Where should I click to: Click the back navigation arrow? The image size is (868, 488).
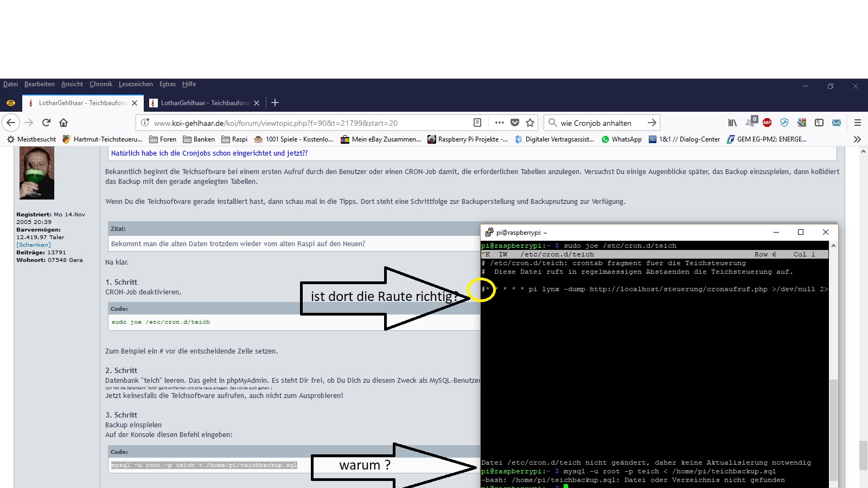click(x=11, y=123)
